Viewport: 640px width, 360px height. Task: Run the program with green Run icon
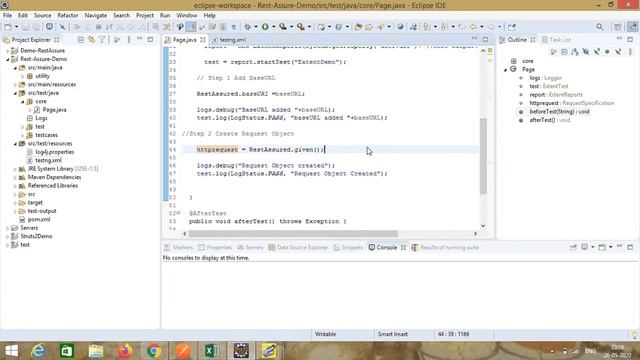tap(265, 27)
